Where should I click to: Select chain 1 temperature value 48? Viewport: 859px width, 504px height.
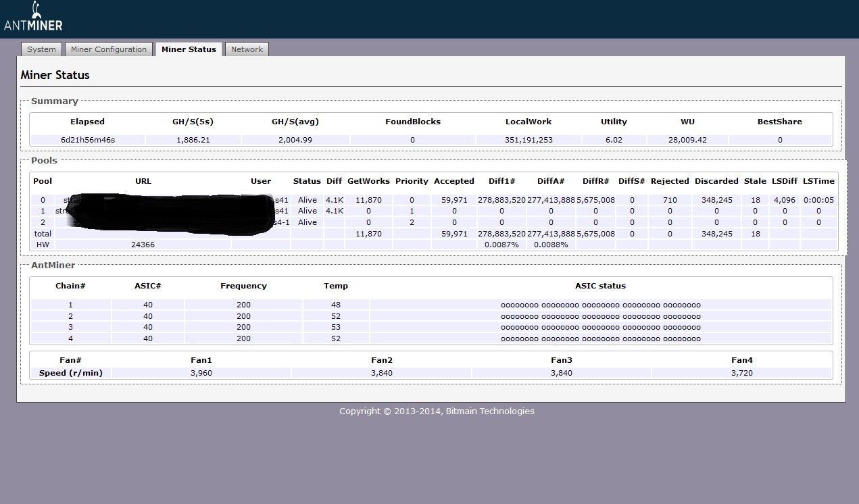[336, 305]
